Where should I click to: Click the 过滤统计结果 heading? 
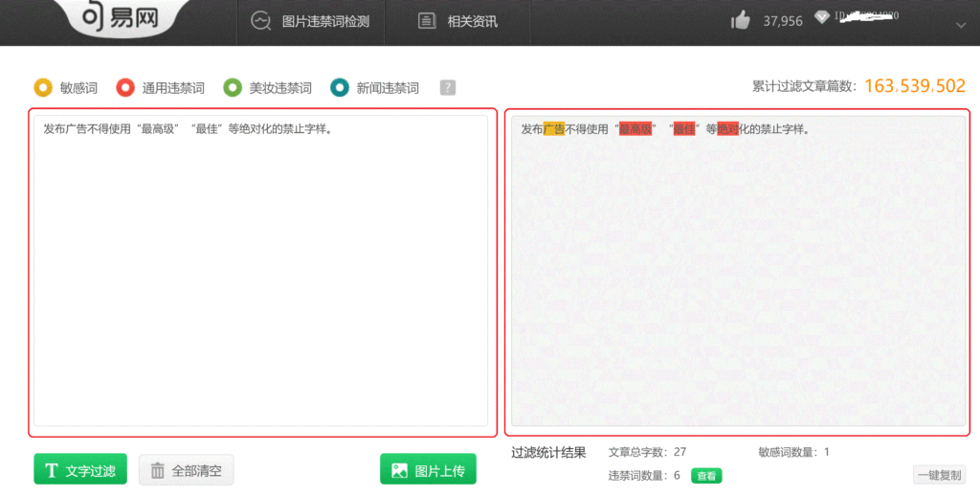548,452
